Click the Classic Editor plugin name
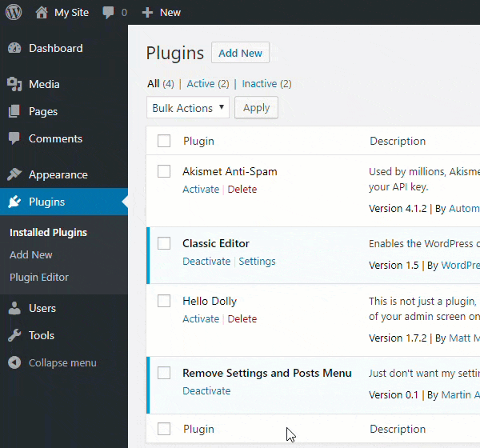This screenshot has height=448, width=480. (x=216, y=243)
